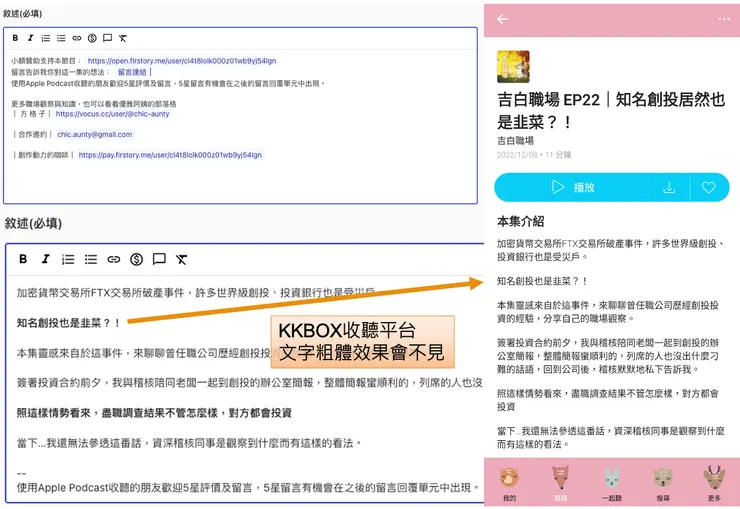Insert hyperlink using lower editor link icon
The image size is (740, 509).
[x=114, y=259]
